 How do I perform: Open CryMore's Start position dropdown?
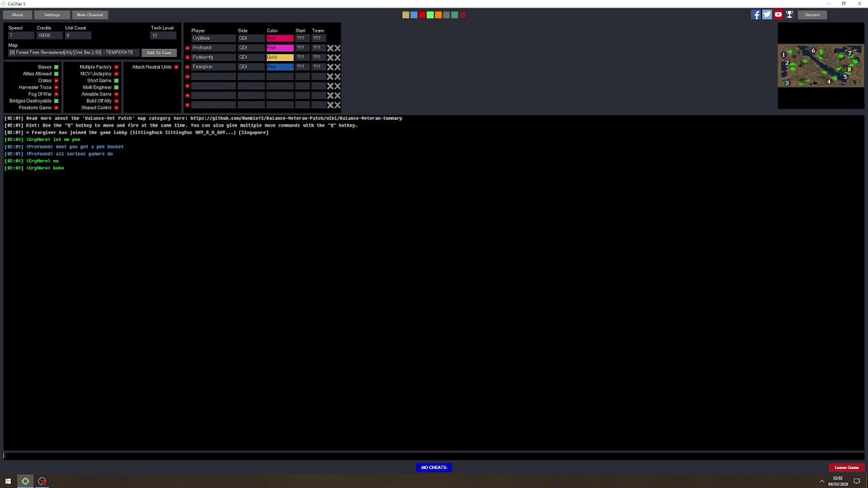click(x=302, y=38)
